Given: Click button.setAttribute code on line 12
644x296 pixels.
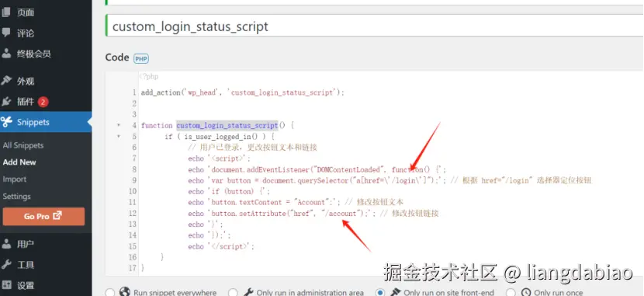Looking at the screenshot, I should (x=282, y=214).
